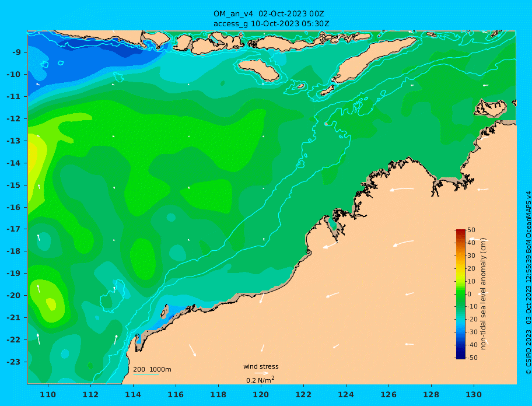Click longitude axis label 122

303,395
